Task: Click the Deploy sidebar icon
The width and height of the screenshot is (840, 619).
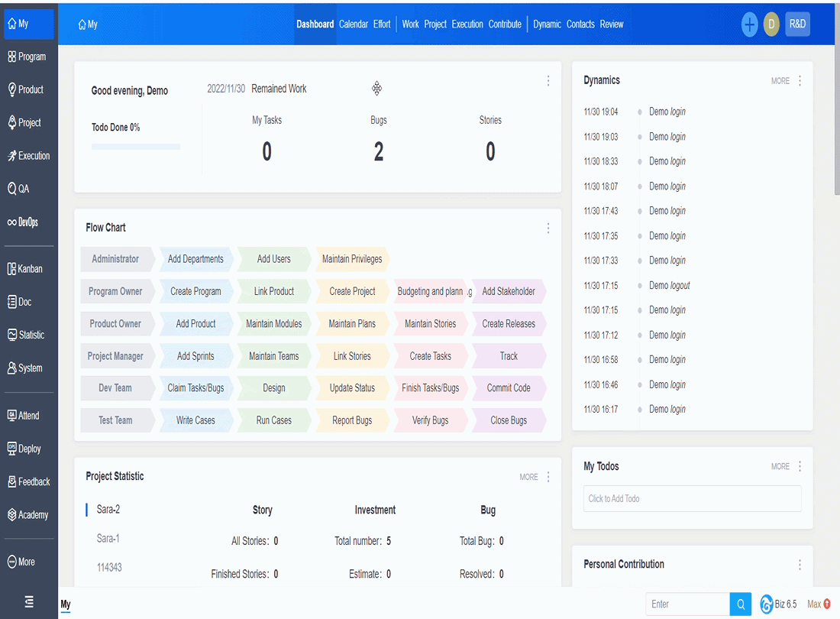Action: point(11,449)
